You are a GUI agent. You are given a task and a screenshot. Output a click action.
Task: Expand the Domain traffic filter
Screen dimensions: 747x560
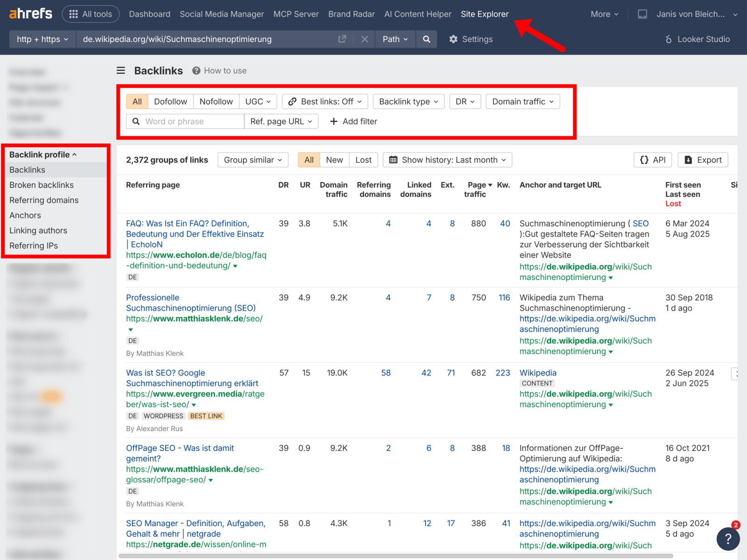click(522, 101)
